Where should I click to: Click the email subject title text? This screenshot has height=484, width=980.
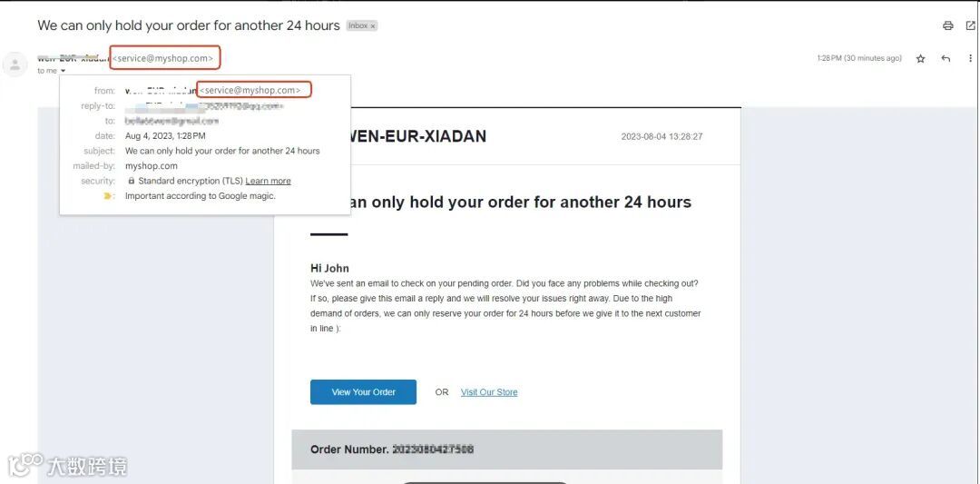189,25
